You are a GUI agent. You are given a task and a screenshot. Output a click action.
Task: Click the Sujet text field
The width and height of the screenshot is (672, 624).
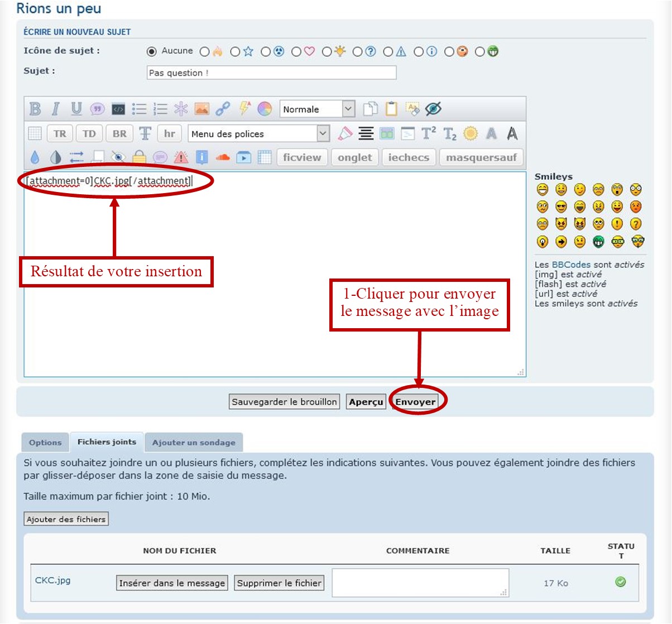pyautogui.click(x=271, y=73)
